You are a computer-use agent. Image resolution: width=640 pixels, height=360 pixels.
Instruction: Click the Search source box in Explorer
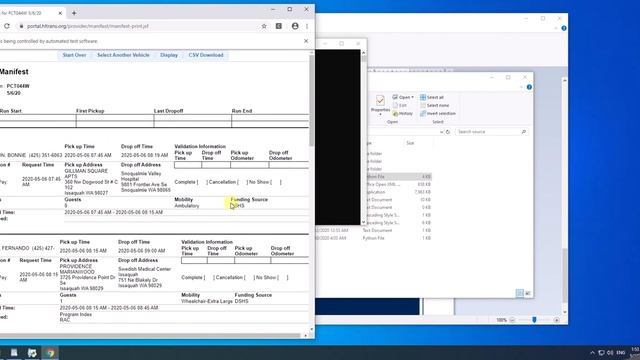tap(491, 132)
